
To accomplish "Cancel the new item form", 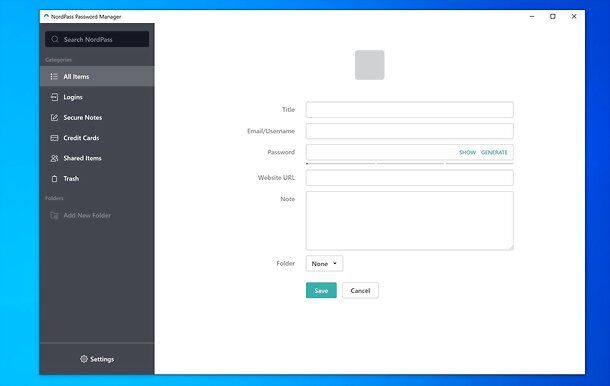I will click(x=360, y=290).
